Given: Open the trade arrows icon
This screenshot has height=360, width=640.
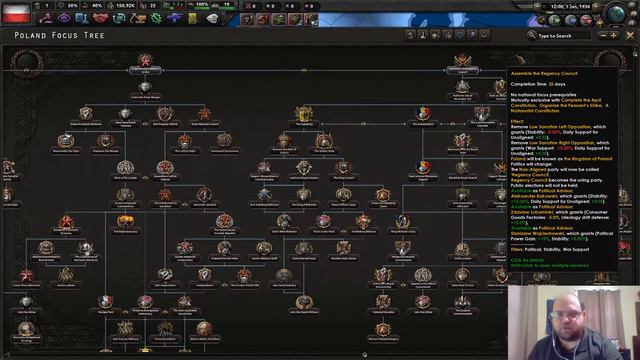Looking at the screenshot, I should point(119,18).
